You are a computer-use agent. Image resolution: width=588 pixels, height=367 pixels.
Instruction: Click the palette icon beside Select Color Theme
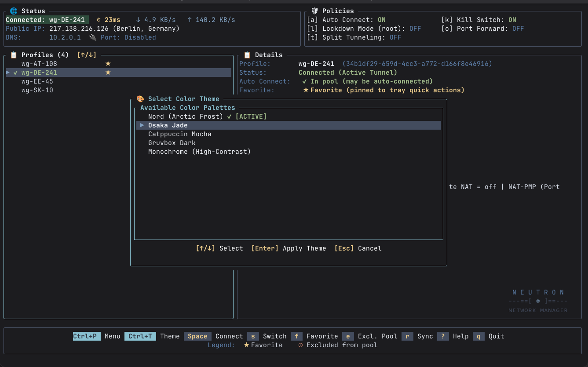(140, 99)
